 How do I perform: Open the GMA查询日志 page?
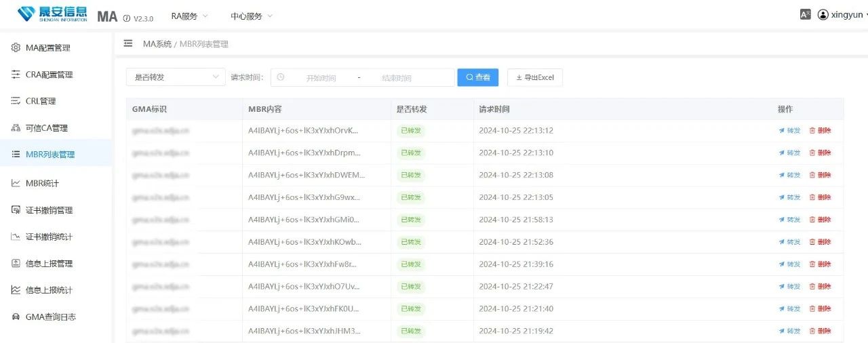coord(50,317)
